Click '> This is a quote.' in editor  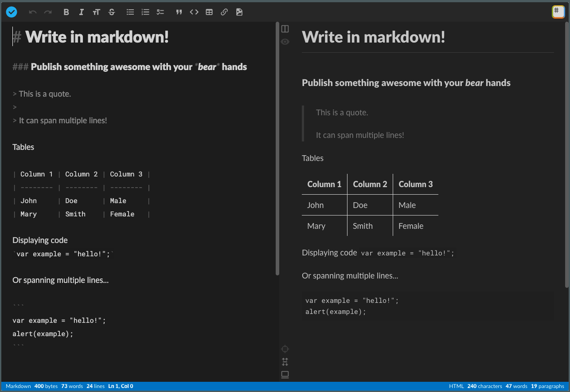click(42, 94)
